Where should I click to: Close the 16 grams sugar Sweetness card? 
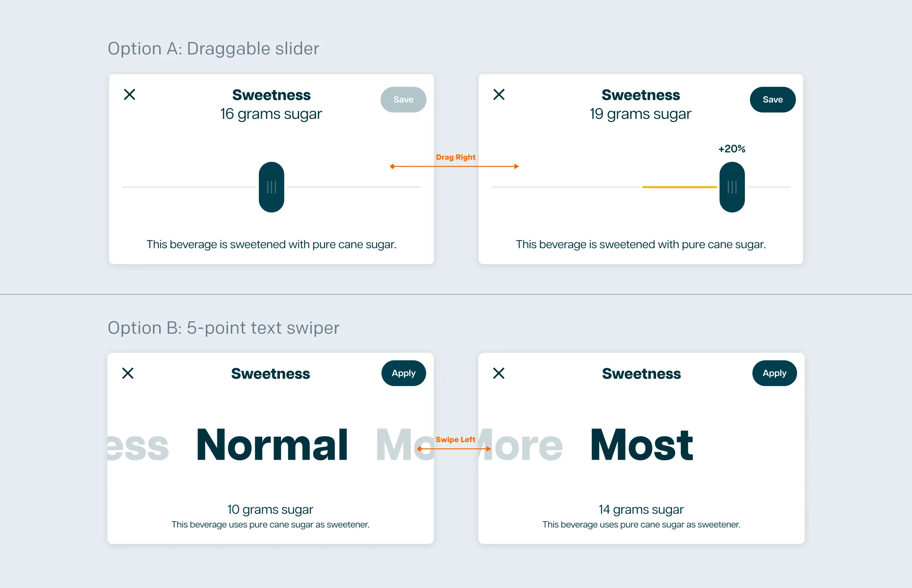point(129,94)
